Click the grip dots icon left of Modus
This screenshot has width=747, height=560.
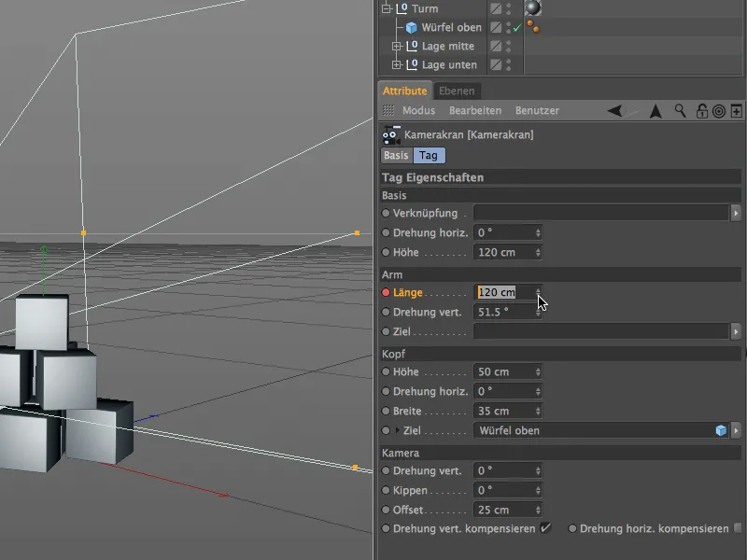388,110
